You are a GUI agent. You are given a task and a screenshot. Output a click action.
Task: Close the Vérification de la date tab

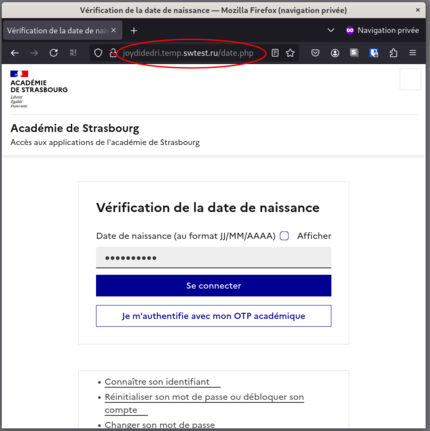coord(114,30)
